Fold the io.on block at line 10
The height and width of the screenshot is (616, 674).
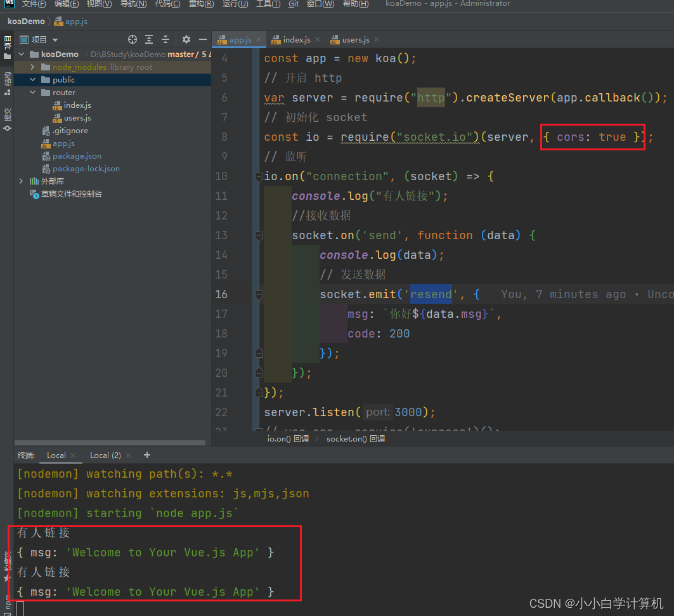coord(259,176)
